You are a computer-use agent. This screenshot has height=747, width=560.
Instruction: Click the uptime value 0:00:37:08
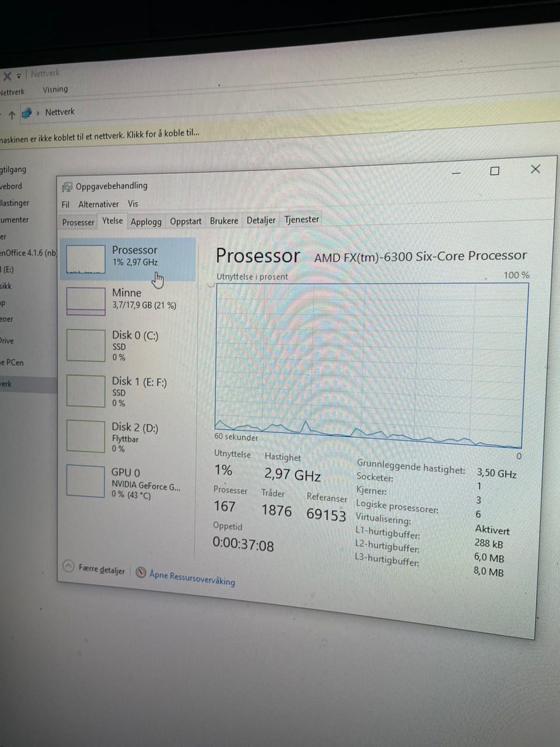(243, 544)
